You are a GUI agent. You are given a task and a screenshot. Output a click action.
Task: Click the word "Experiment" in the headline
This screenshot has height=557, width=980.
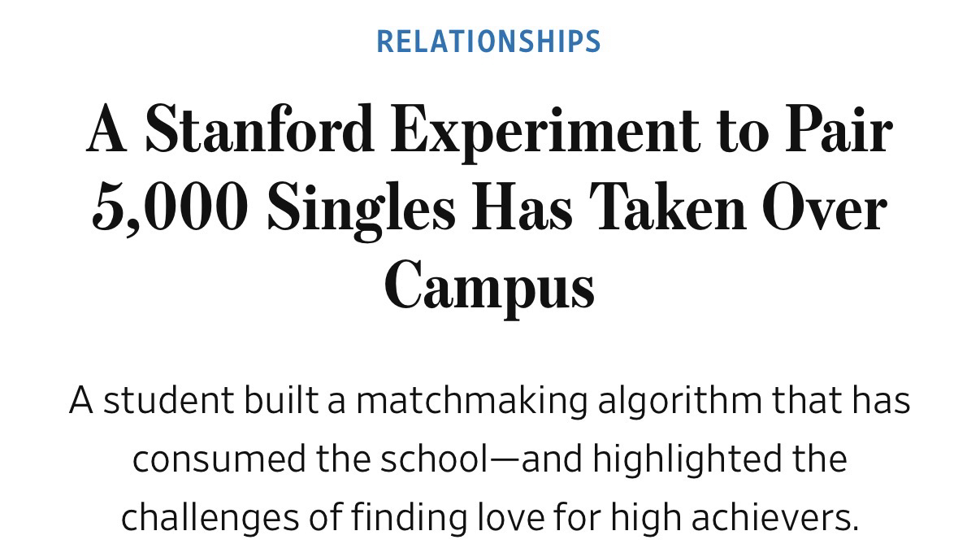click(x=544, y=132)
